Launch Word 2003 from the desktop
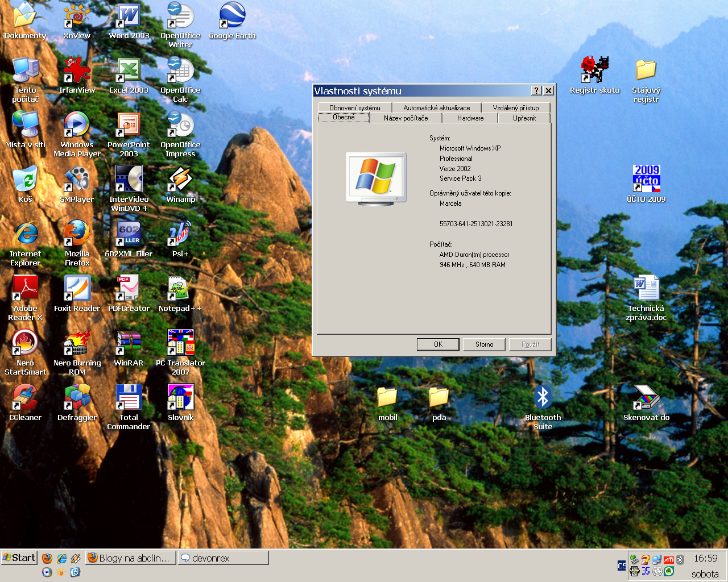 point(129,21)
